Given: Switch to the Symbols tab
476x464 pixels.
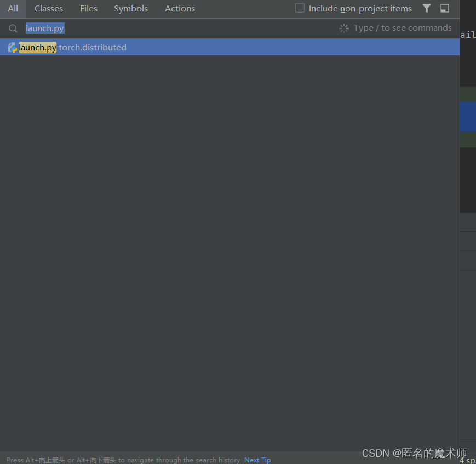Looking at the screenshot, I should coord(130,8).
